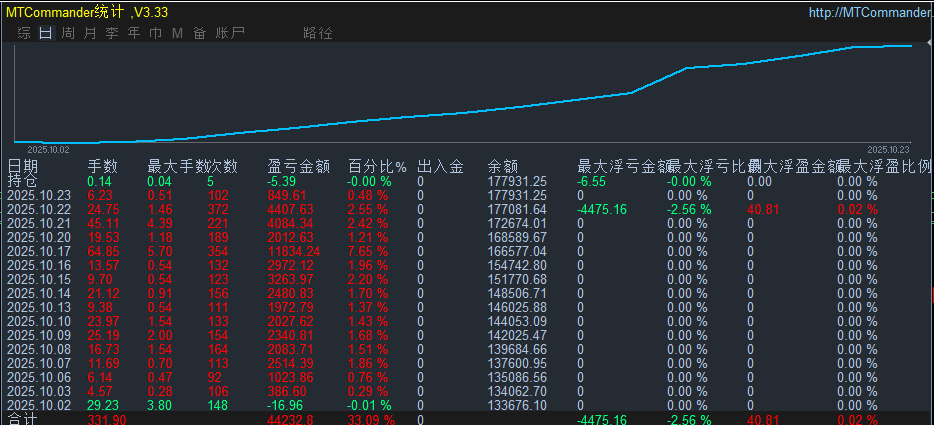This screenshot has height=425, width=934.
Task: Click the 日期 column header
Action: (x=23, y=166)
